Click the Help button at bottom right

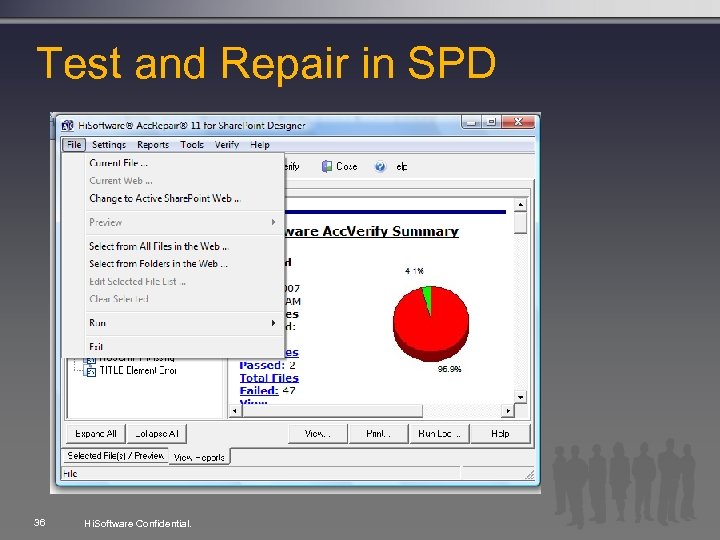point(500,433)
